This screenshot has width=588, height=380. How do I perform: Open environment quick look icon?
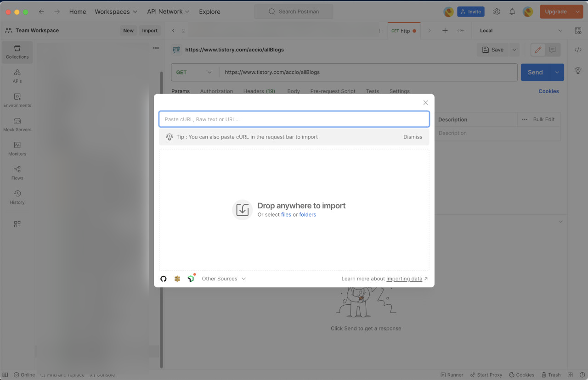(578, 31)
